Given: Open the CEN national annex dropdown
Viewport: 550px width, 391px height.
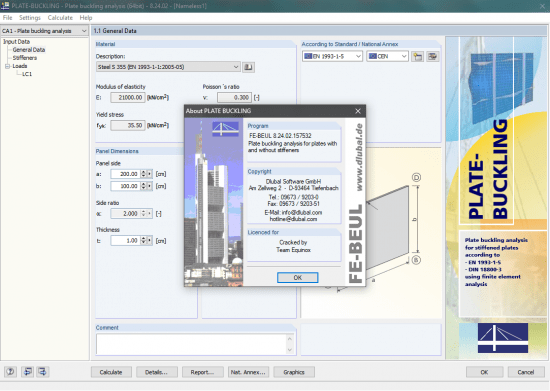Looking at the screenshot, I should coord(404,56).
